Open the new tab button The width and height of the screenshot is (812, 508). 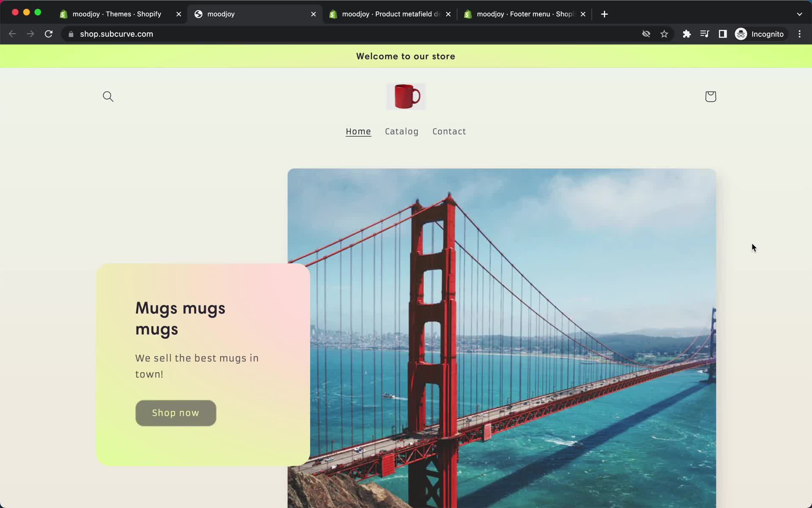pos(604,14)
